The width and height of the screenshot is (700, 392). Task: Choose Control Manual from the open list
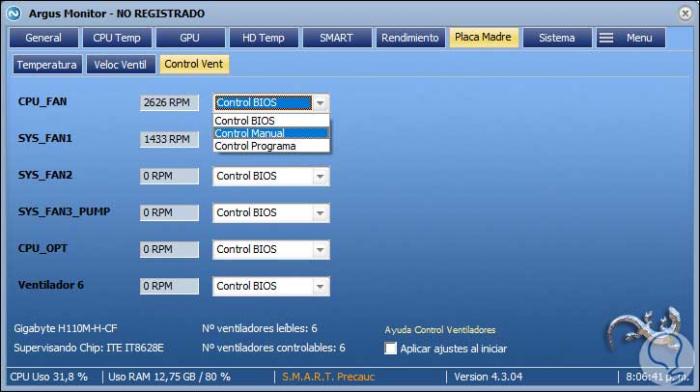tap(271, 133)
